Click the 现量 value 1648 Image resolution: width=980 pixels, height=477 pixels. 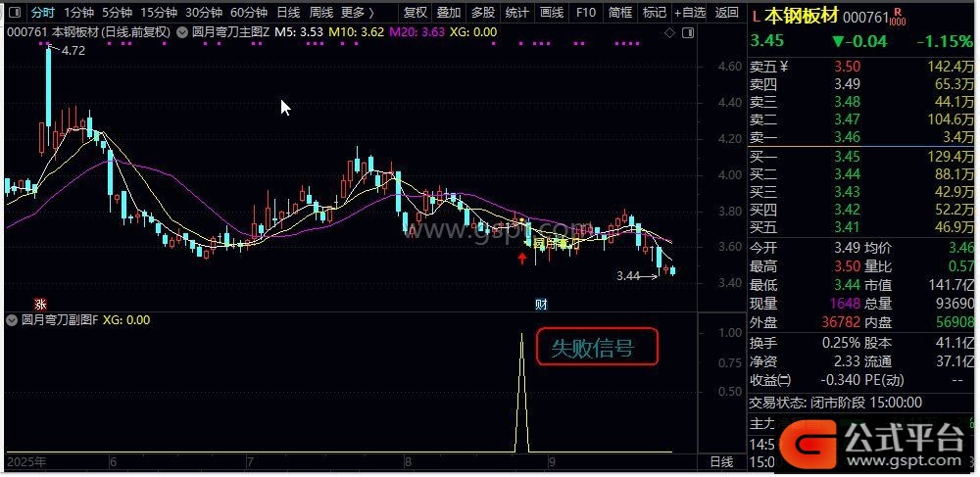pyautogui.click(x=845, y=304)
